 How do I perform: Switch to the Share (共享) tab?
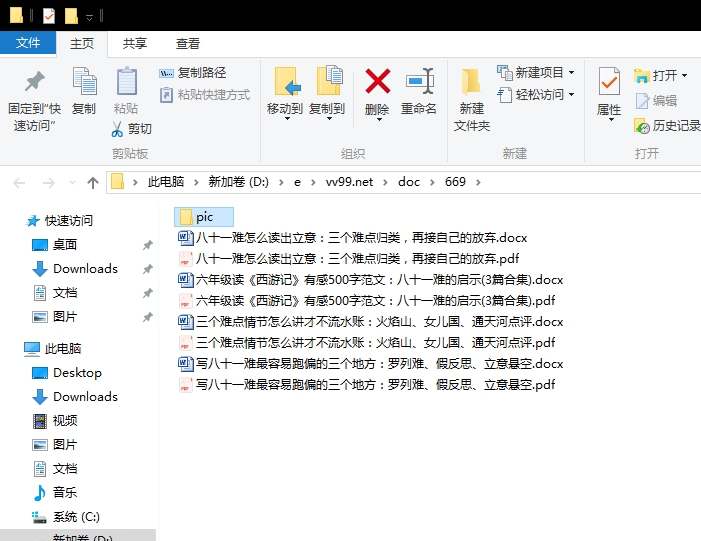[x=135, y=43]
